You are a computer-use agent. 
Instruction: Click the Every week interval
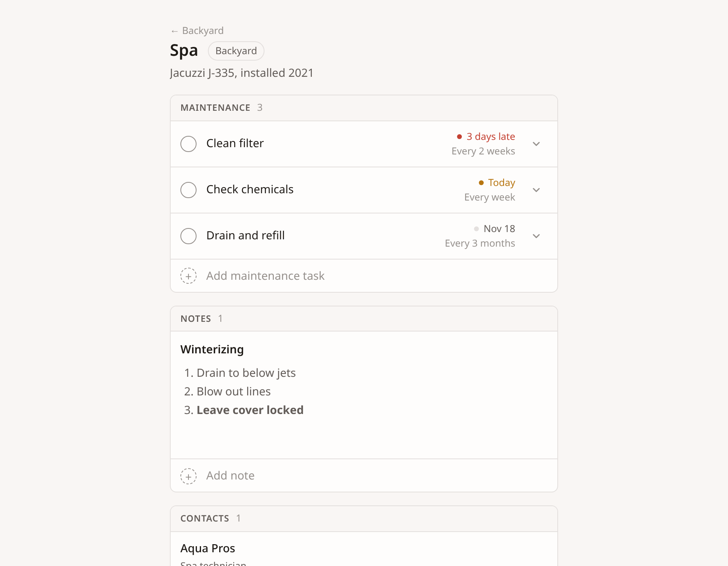click(x=490, y=197)
